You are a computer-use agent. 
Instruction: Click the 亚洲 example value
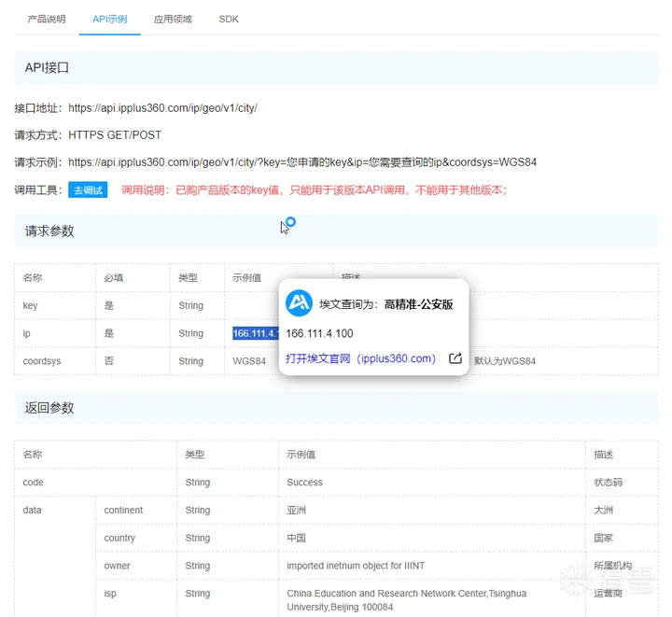point(296,511)
